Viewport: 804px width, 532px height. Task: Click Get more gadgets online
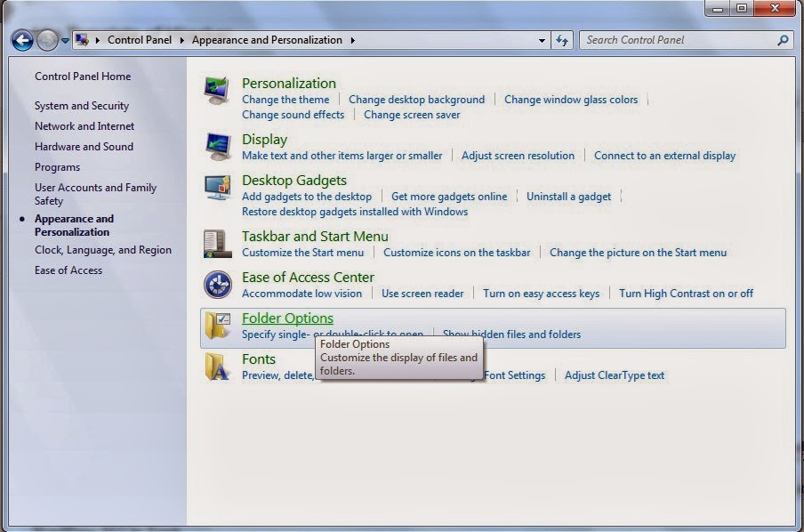click(x=449, y=197)
